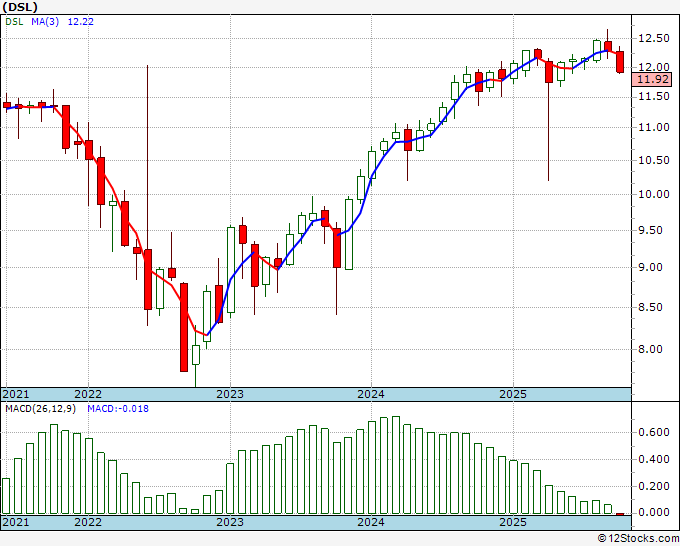This screenshot has height=546, width=680.
Task: Click 2025 on the MACD timeline
Action: [x=513, y=522]
